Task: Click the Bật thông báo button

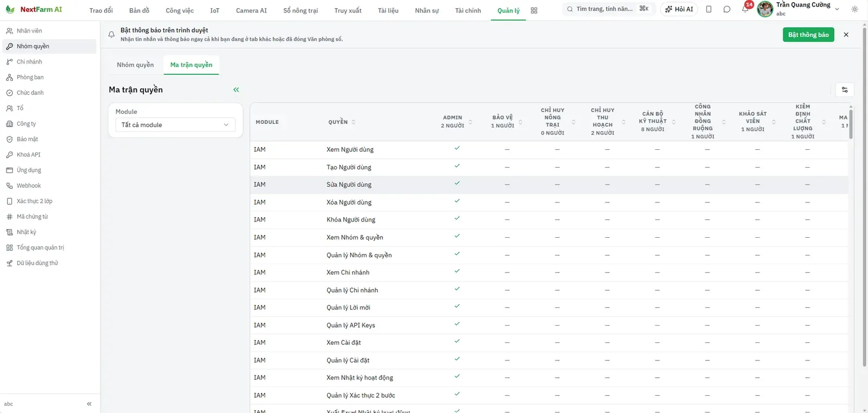Action: click(x=808, y=35)
